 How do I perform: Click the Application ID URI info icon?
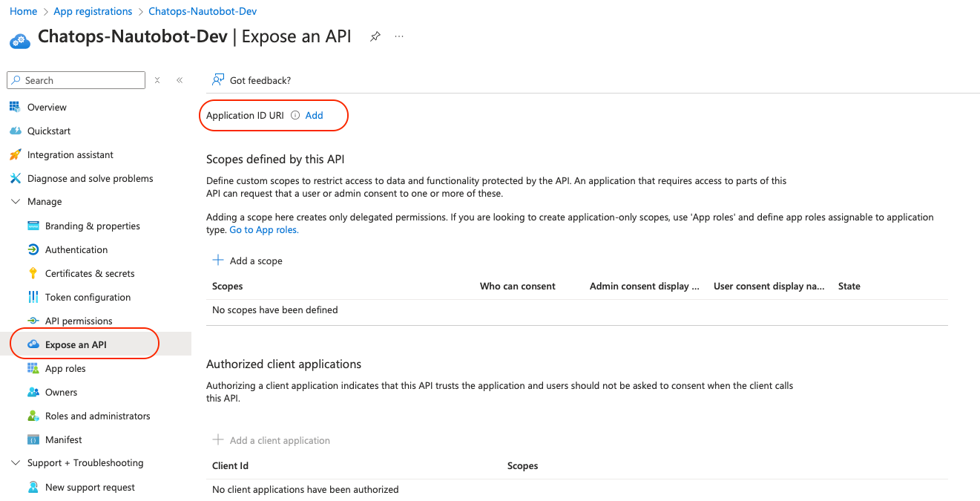295,115
